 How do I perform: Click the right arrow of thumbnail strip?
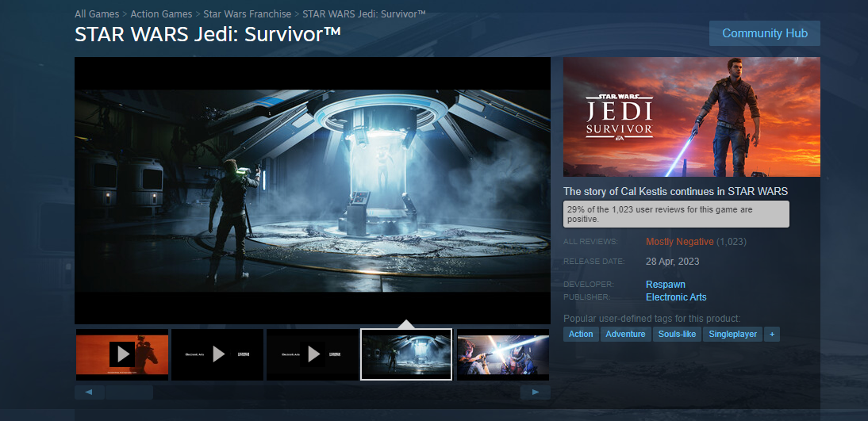click(x=536, y=392)
